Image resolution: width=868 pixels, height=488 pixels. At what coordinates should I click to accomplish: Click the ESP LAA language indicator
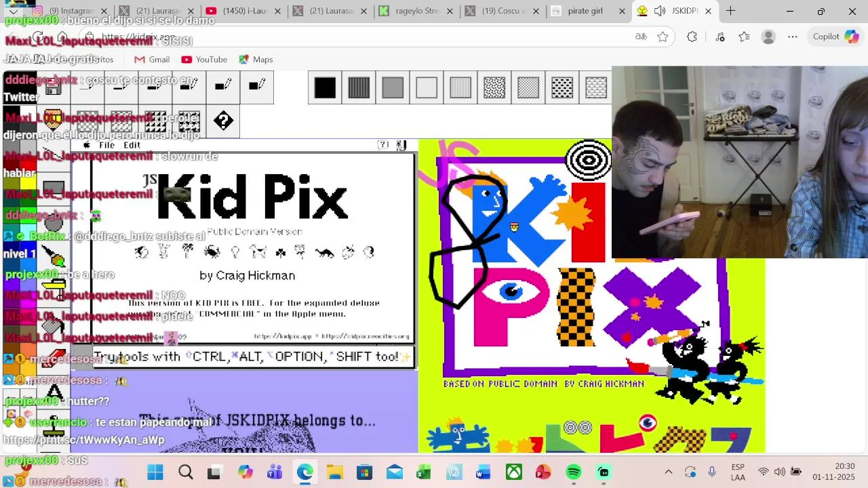(x=738, y=472)
